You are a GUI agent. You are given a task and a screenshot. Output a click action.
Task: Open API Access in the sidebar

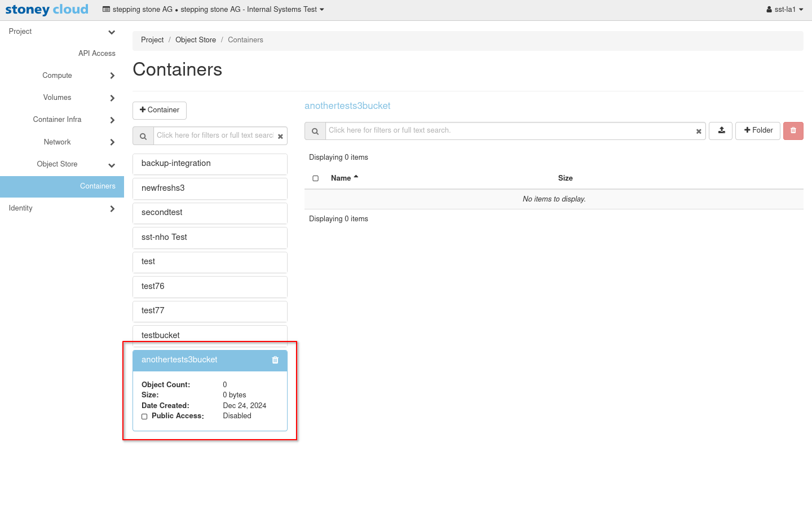(x=96, y=54)
